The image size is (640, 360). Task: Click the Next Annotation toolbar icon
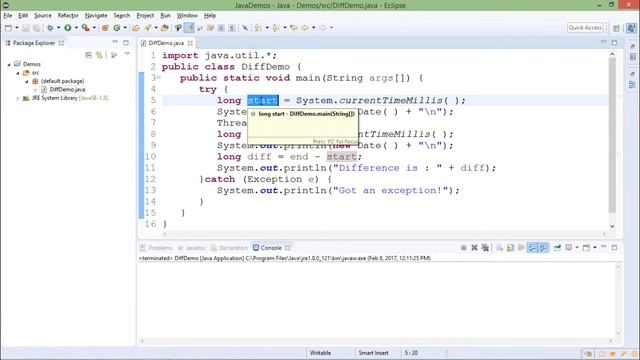tap(258, 28)
